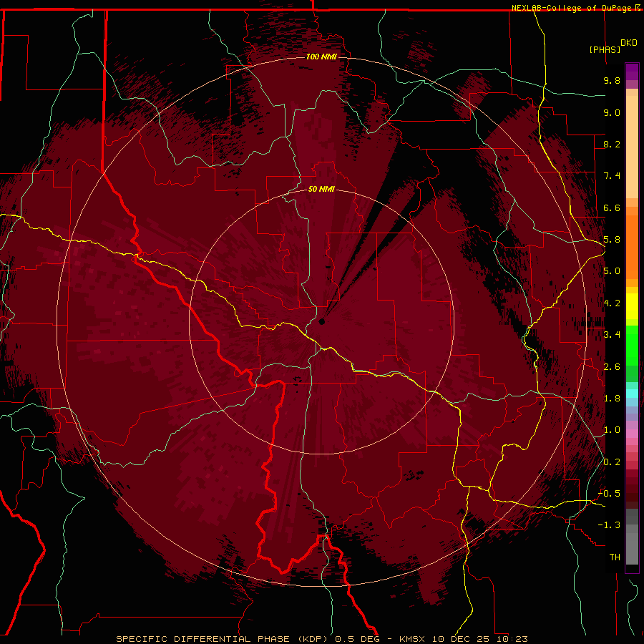Click the 4.2 value on the color scale
The height and width of the screenshot is (644, 644).
[612, 303]
